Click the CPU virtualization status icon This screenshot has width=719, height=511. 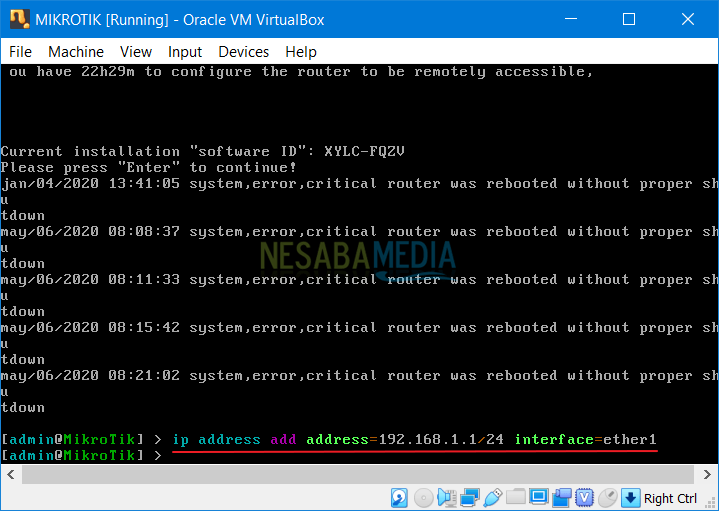click(584, 498)
